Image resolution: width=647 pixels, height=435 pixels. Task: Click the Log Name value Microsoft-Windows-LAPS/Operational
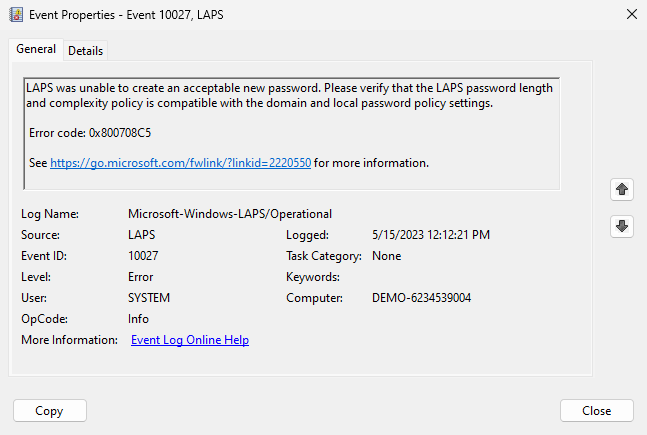pos(230,214)
